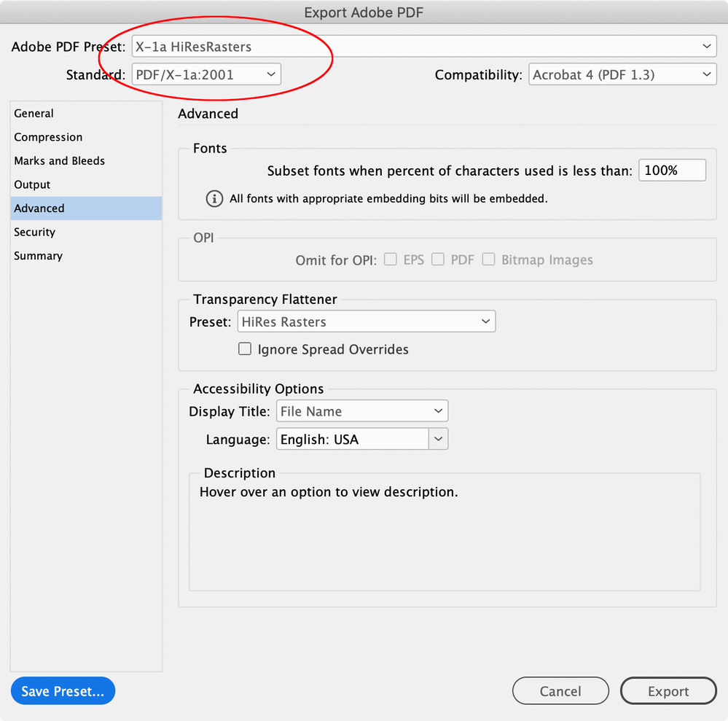This screenshot has height=721, width=728.
Task: Tick the PDF checkbox under Omit for OPI
Action: pyautogui.click(x=438, y=260)
